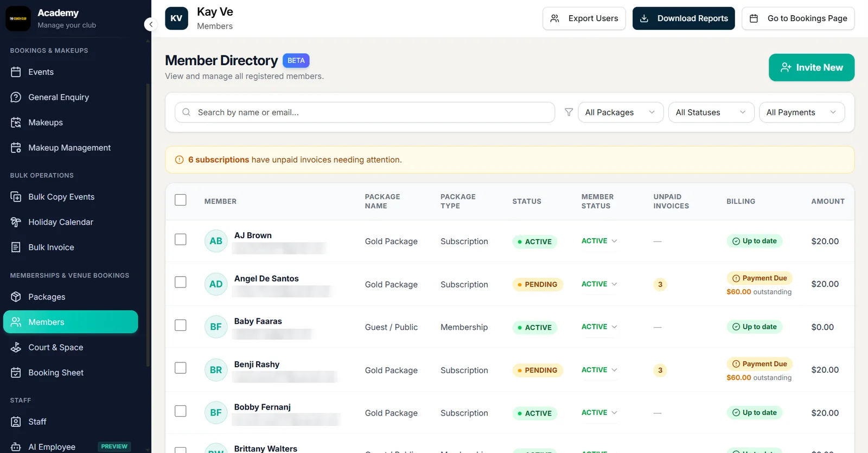The width and height of the screenshot is (868, 453).
Task: Click Payment Due badge for Angel De Santos
Action: (x=759, y=278)
